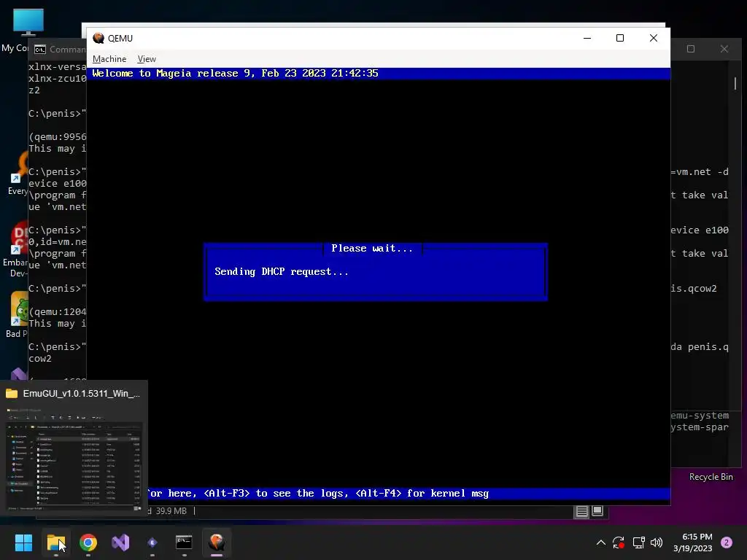Click the 39.9 MB status bar text
This screenshot has width=747, height=560.
click(171, 511)
